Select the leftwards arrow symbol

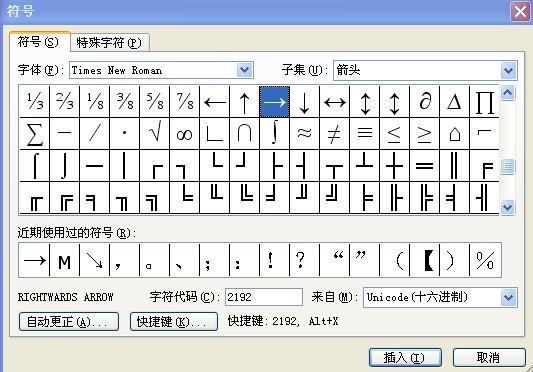(x=214, y=101)
